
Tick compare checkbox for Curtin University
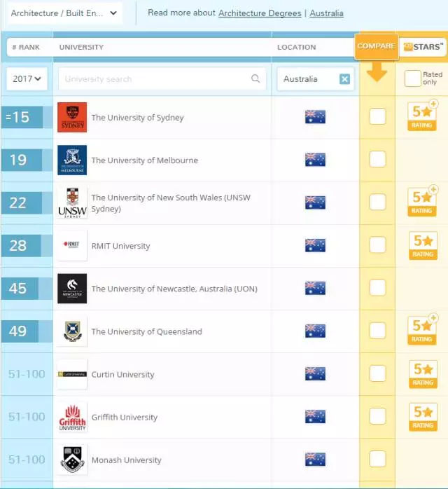377,373
